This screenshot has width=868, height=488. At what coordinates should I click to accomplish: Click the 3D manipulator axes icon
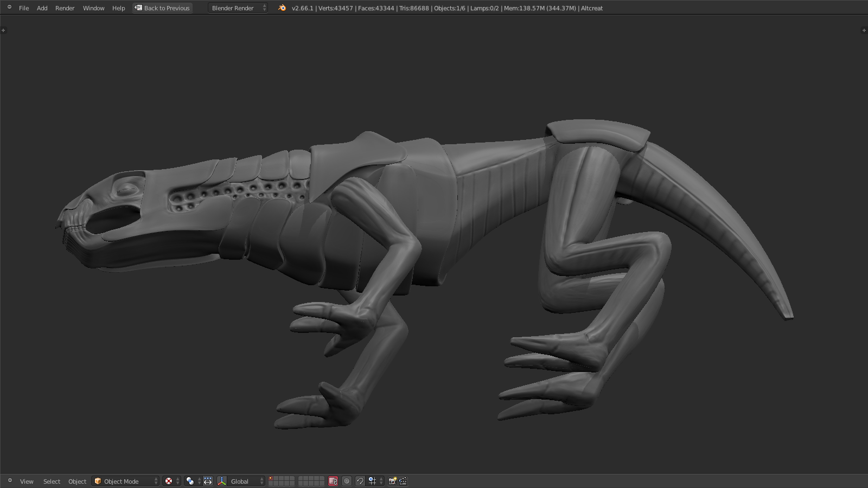tap(222, 481)
